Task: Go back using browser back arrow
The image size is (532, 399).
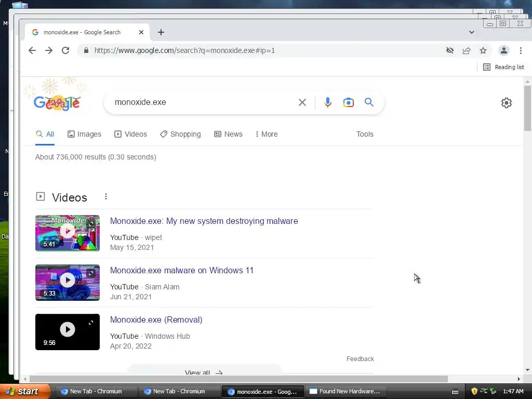Action: point(32,50)
